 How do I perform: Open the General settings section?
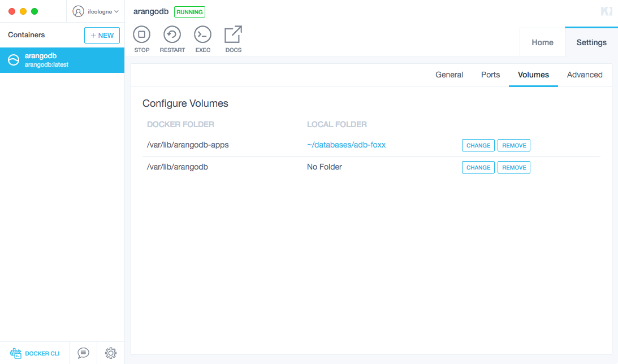click(x=449, y=75)
